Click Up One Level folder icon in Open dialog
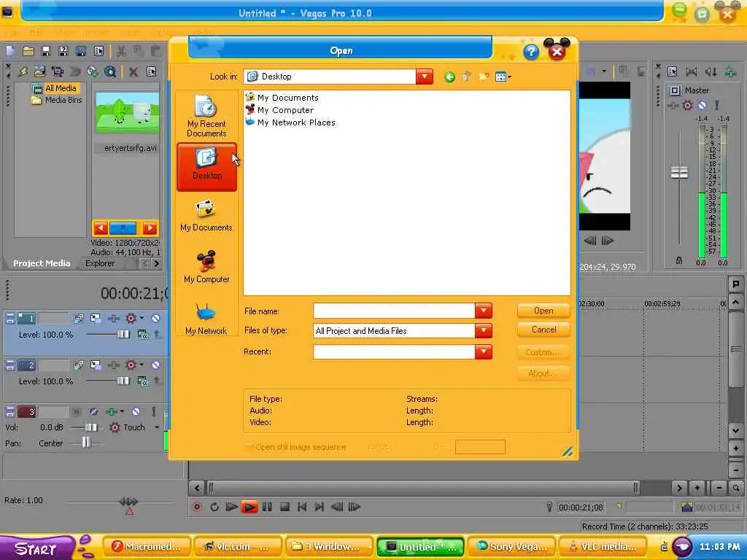Image resolution: width=747 pixels, height=560 pixels. click(466, 77)
